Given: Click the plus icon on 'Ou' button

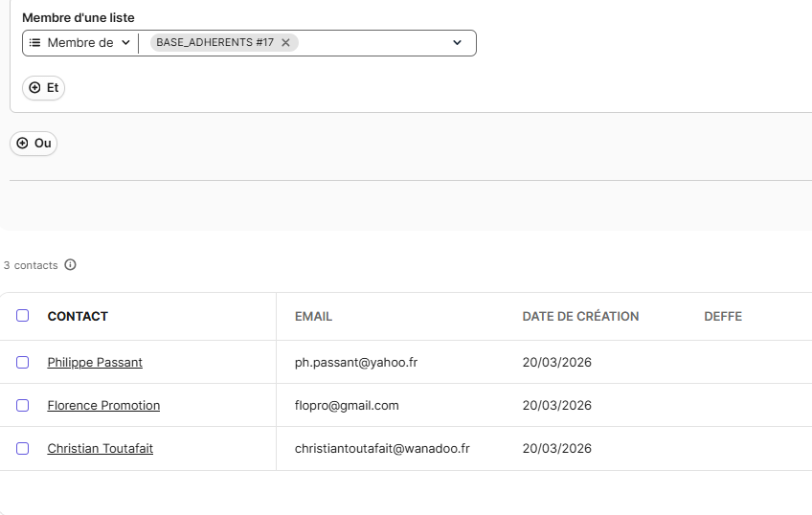Looking at the screenshot, I should point(23,144).
